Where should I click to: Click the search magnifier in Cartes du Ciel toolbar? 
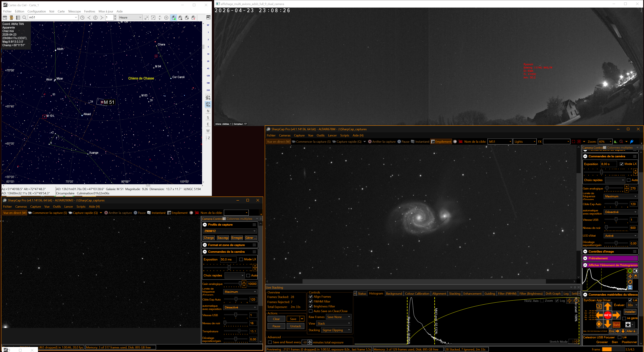[x=24, y=17]
